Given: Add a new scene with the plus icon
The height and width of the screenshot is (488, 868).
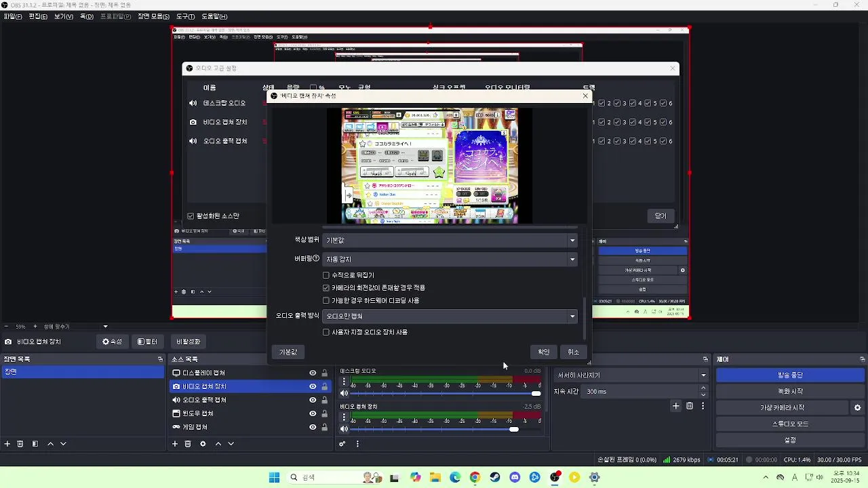Looking at the screenshot, I should 7,444.
